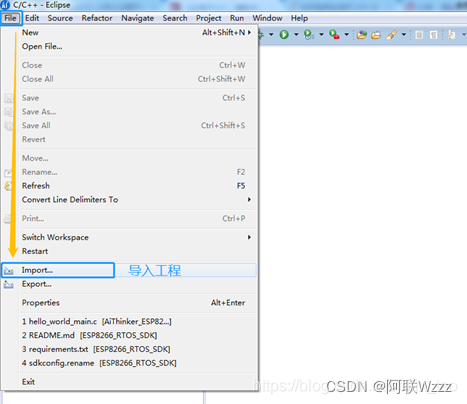Click the External Tools run icon

[334, 34]
